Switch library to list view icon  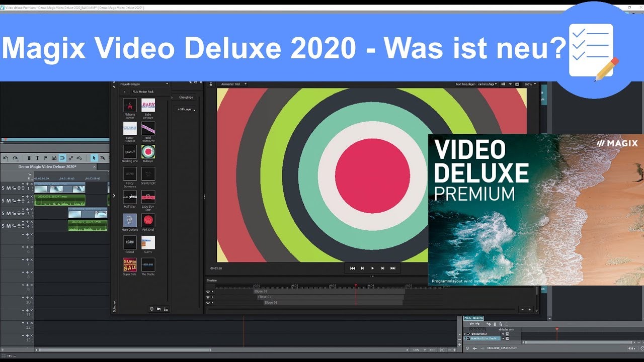[166, 309]
